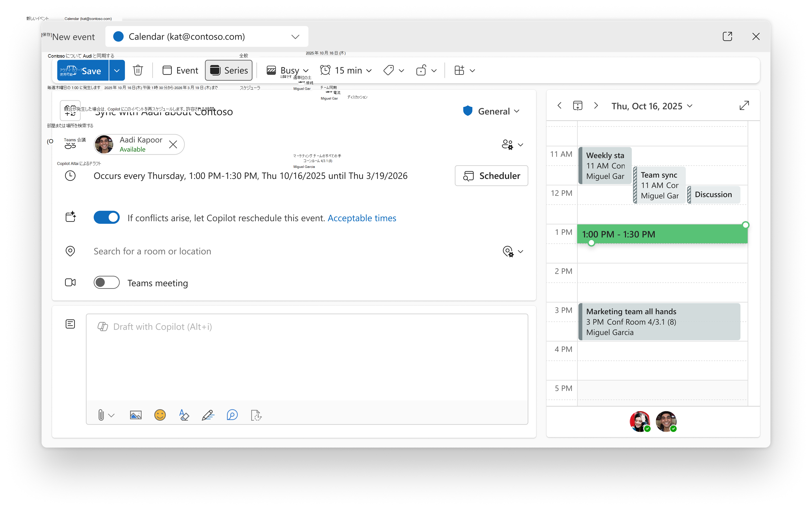This screenshot has height=510, width=812.
Task: Click the Save button
Action: tap(83, 71)
